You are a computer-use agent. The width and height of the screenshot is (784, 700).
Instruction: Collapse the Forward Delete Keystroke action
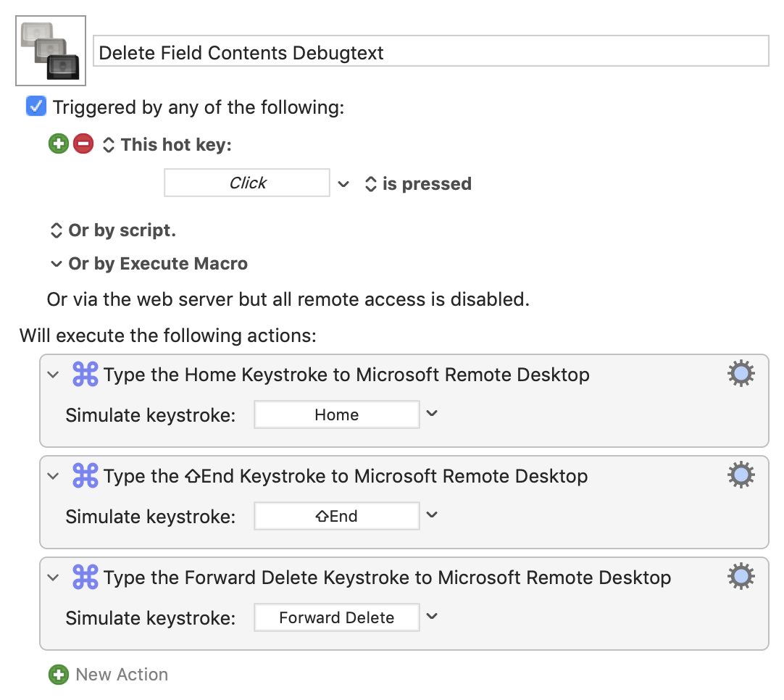click(53, 578)
